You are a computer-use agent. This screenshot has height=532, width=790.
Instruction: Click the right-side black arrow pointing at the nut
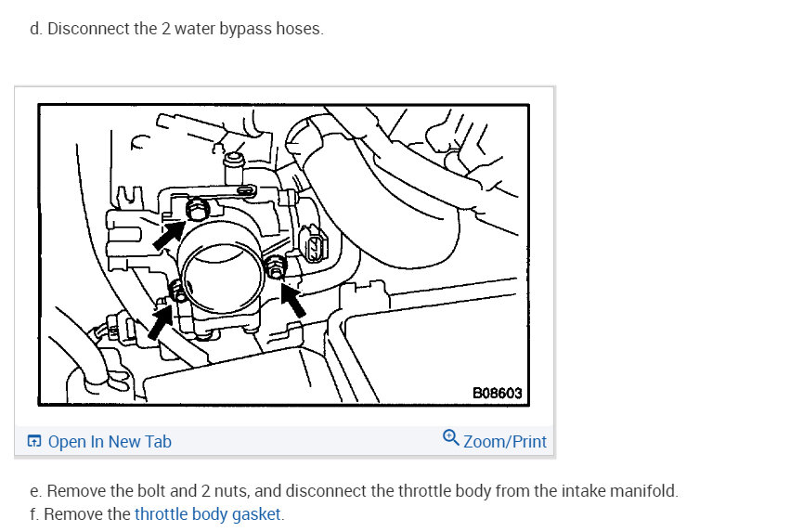(x=292, y=300)
